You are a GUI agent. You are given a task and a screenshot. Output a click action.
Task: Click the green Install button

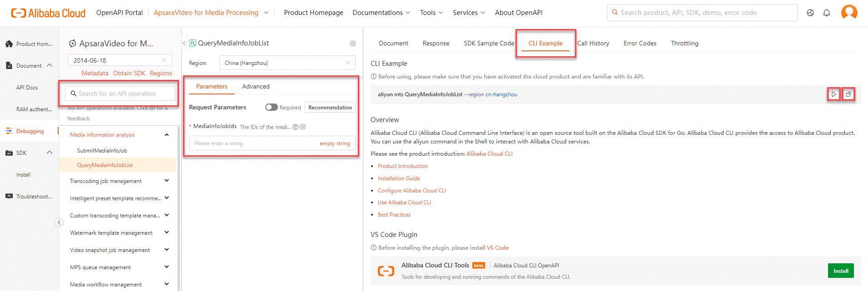pyautogui.click(x=841, y=271)
